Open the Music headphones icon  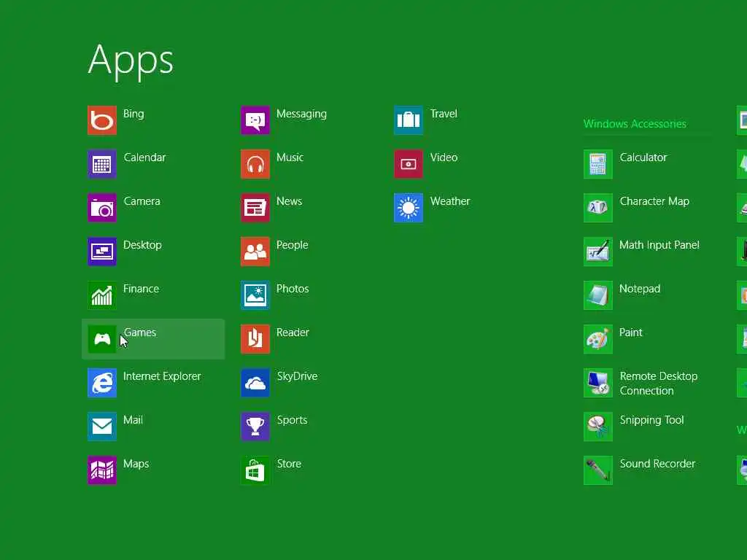click(255, 164)
